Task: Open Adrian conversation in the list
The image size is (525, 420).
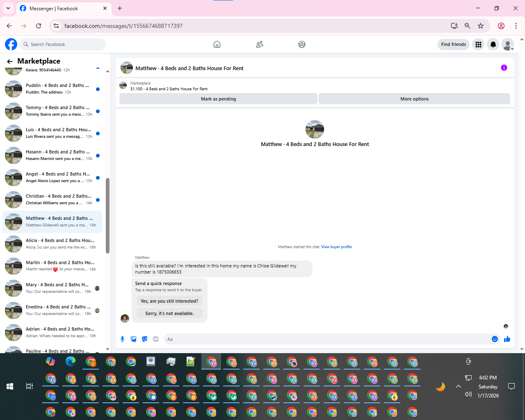Action: point(52,333)
